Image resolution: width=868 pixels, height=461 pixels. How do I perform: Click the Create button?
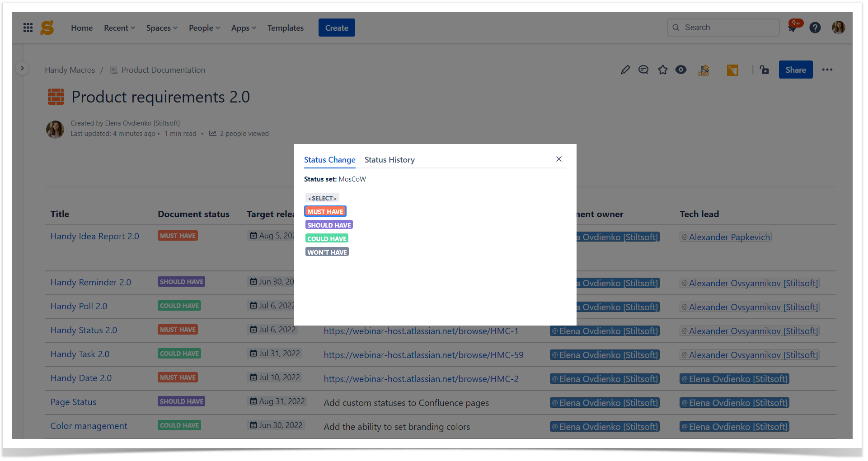[337, 28]
